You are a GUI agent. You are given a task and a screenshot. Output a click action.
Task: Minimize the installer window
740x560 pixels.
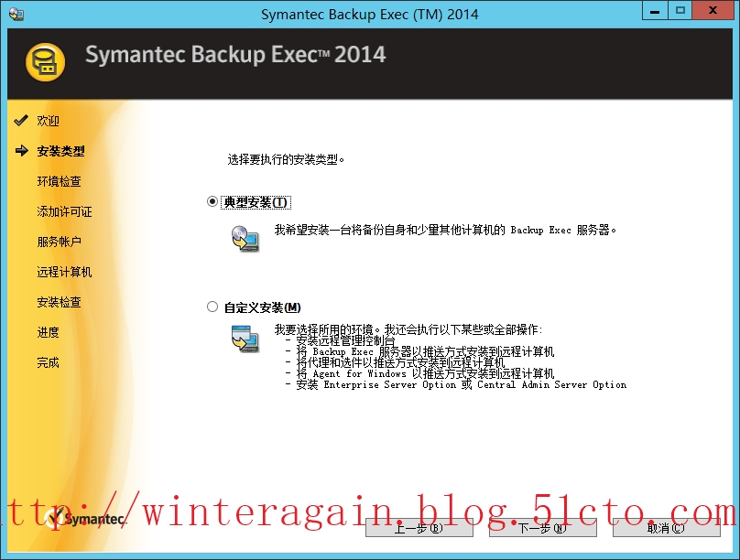655,10
